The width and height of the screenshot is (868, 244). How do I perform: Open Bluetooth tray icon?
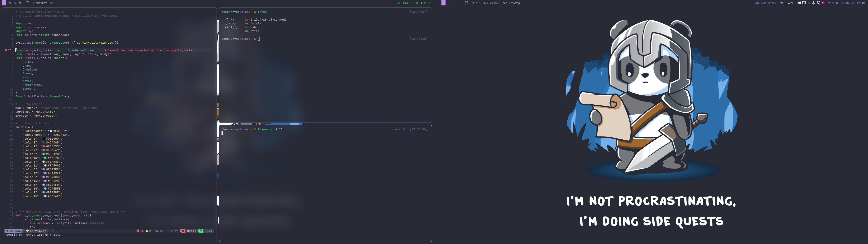(x=814, y=3)
